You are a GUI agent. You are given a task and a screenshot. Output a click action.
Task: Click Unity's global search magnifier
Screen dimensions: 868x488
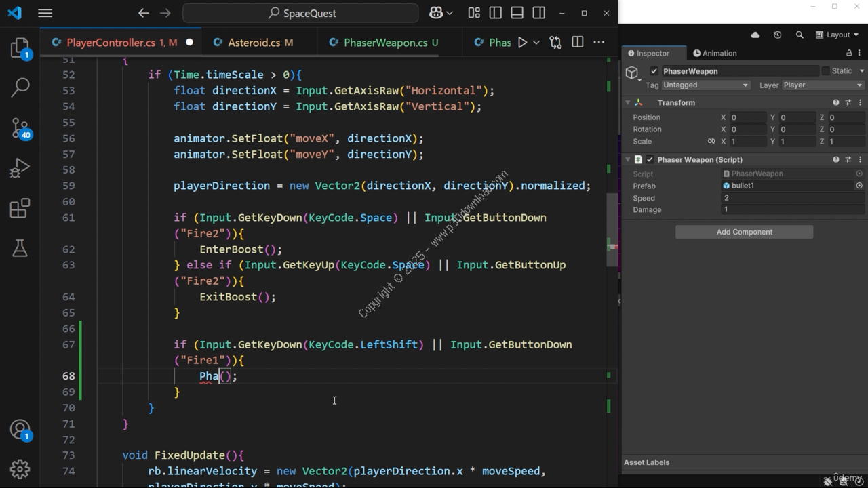pyautogui.click(x=800, y=35)
